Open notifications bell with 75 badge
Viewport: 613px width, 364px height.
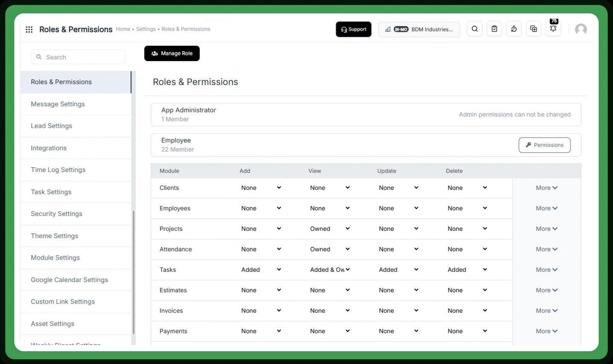click(x=553, y=29)
